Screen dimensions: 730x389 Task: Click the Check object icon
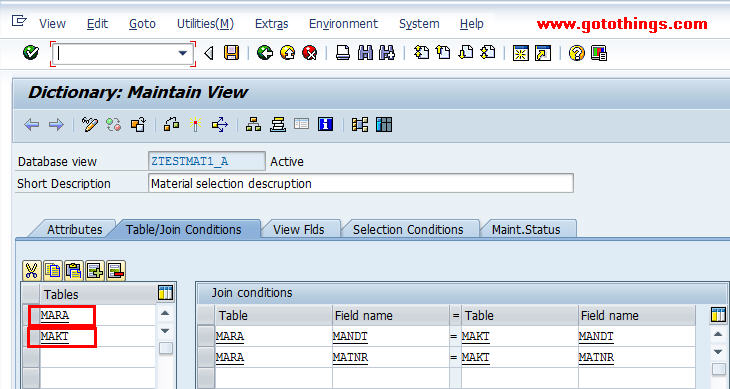[x=171, y=125]
